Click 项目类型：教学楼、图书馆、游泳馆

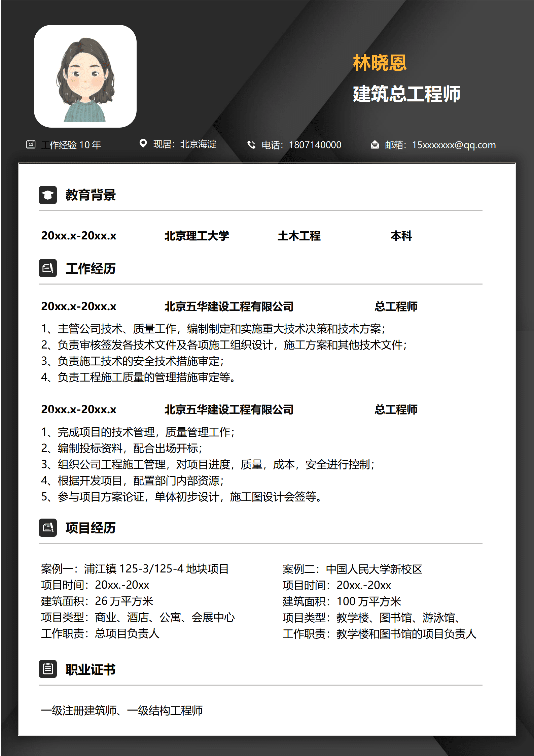pyautogui.click(x=371, y=618)
